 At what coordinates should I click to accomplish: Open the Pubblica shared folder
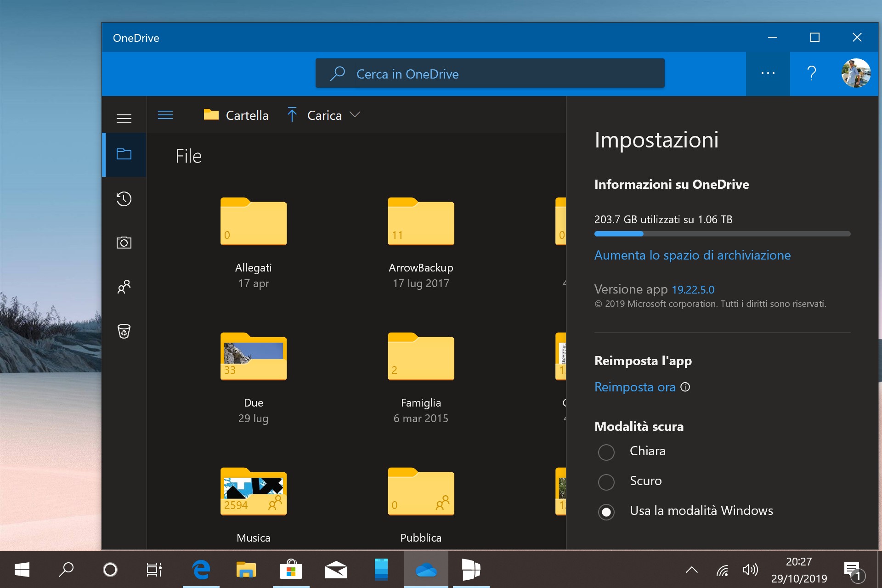pos(421,491)
